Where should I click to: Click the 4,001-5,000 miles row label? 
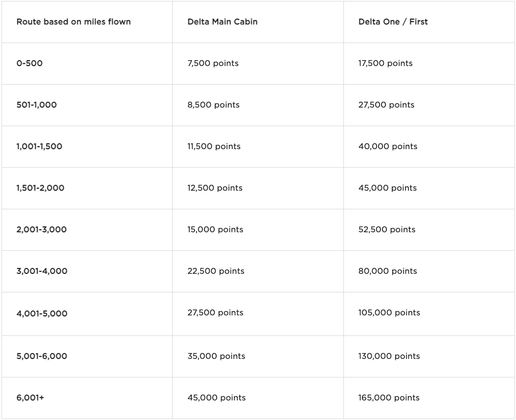click(x=42, y=313)
